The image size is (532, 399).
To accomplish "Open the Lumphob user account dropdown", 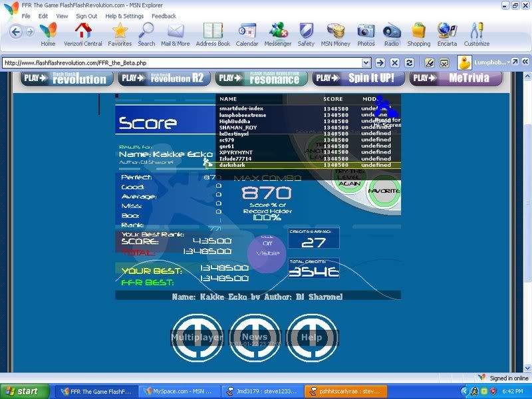I will point(509,63).
